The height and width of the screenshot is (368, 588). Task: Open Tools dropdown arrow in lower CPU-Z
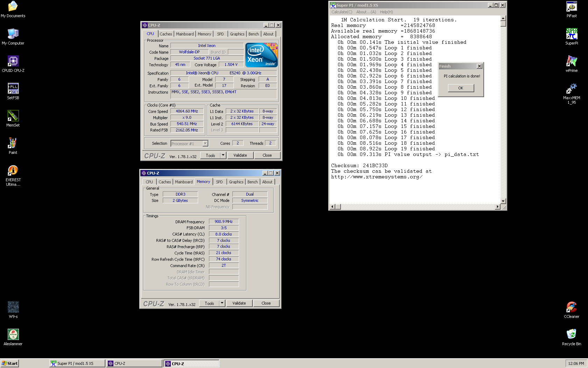pos(222,303)
